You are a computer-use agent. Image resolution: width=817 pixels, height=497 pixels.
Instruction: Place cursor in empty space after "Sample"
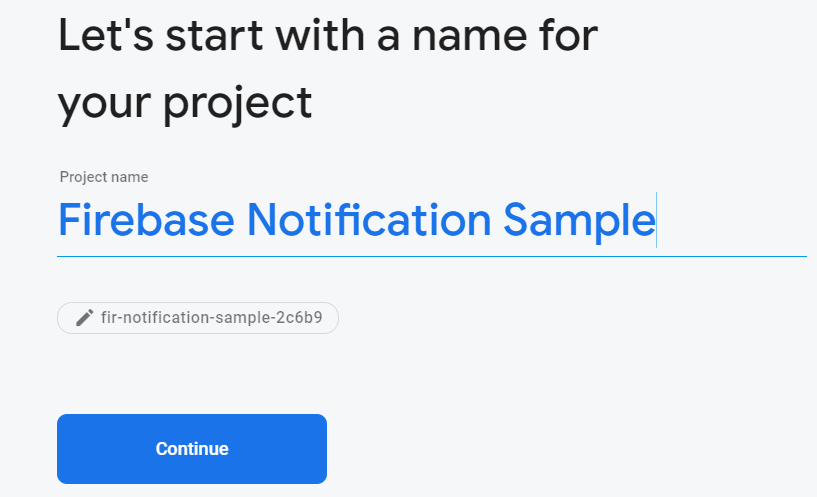coord(730,220)
